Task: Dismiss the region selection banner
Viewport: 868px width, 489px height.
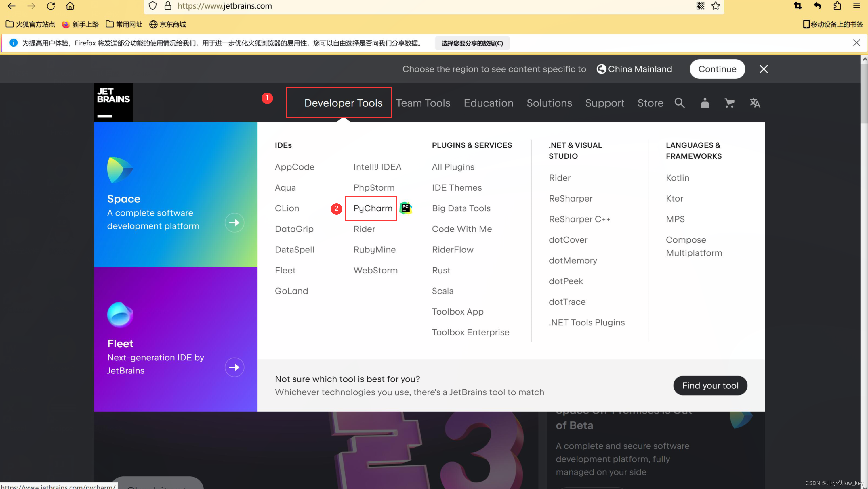Action: click(764, 69)
